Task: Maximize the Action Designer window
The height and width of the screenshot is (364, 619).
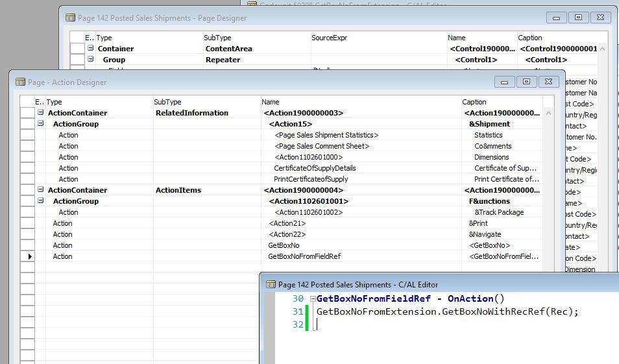Action: tap(526, 82)
